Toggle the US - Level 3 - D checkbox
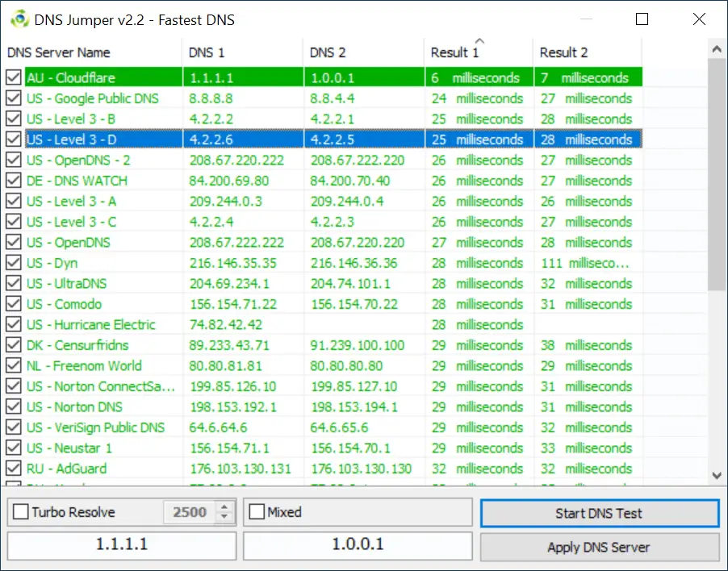 14,140
